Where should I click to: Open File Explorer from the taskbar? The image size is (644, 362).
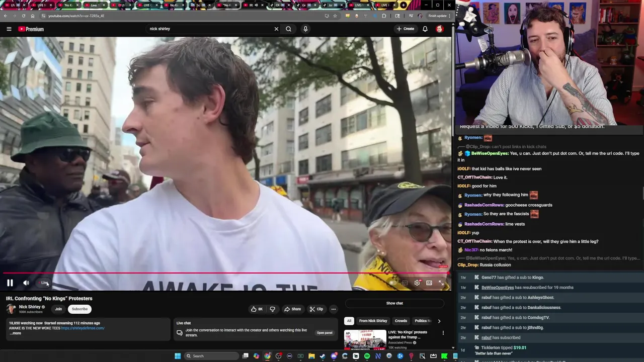point(312,356)
